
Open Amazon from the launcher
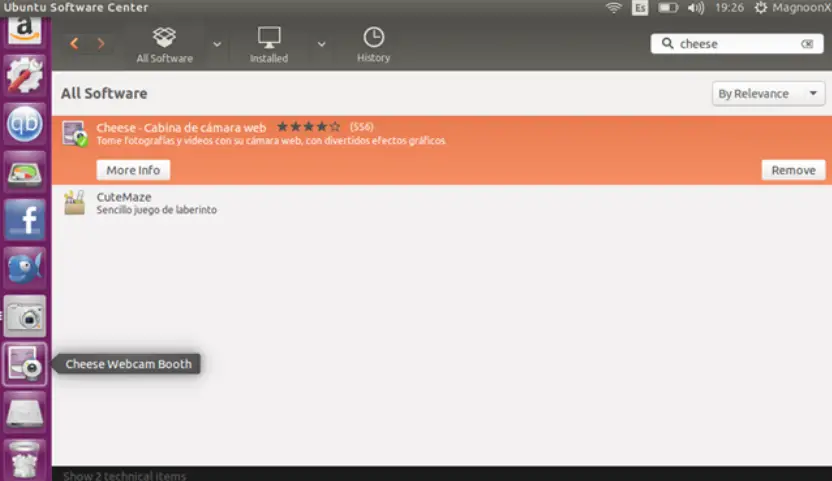[x=25, y=30]
